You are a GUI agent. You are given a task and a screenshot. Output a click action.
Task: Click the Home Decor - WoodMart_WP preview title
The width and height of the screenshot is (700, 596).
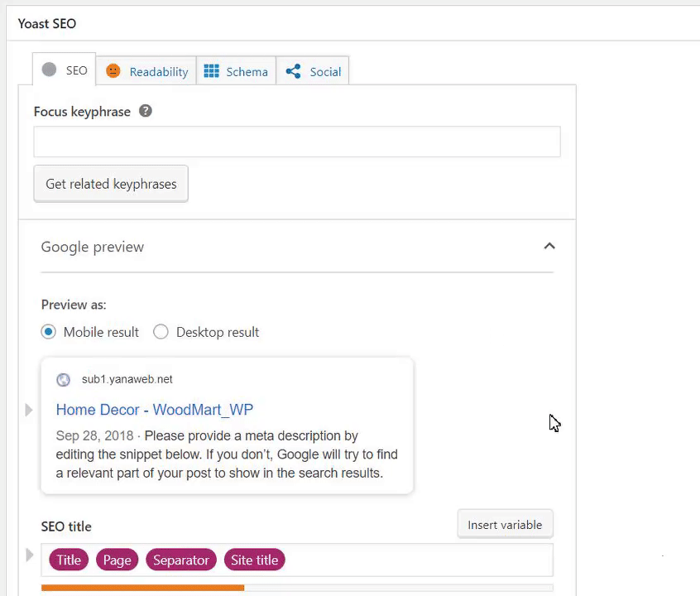coord(155,410)
